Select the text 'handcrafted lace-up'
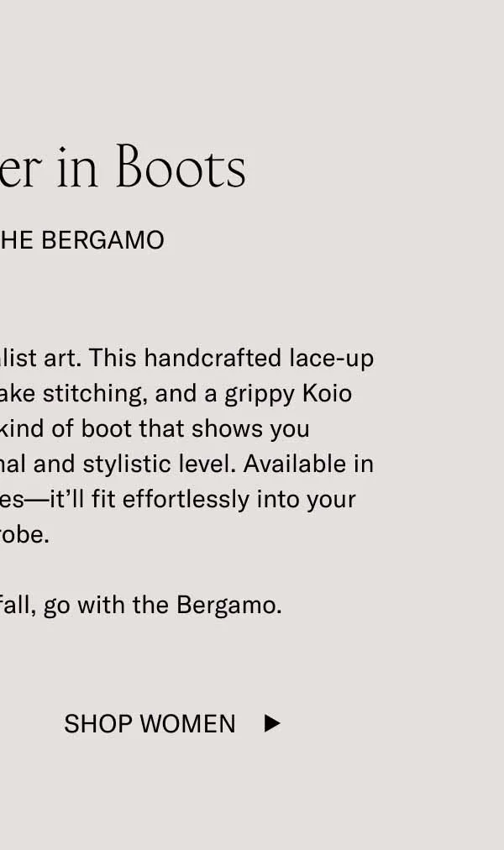Image resolution: width=504 pixels, height=850 pixels. point(252,358)
